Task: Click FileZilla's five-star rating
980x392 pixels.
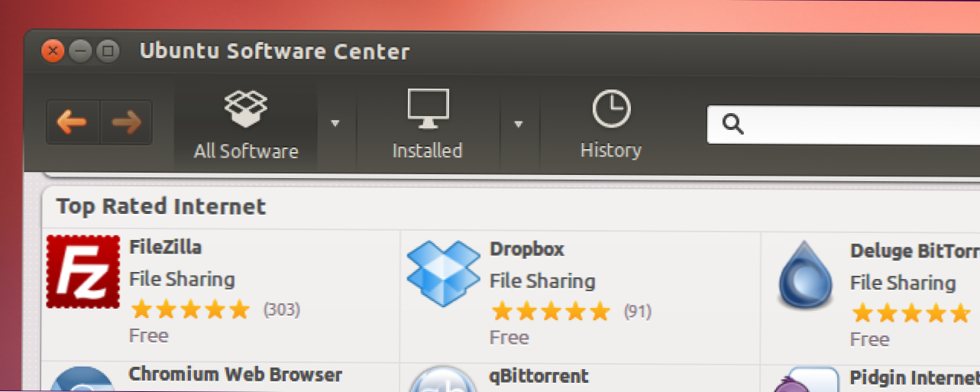Action: pyautogui.click(x=190, y=309)
